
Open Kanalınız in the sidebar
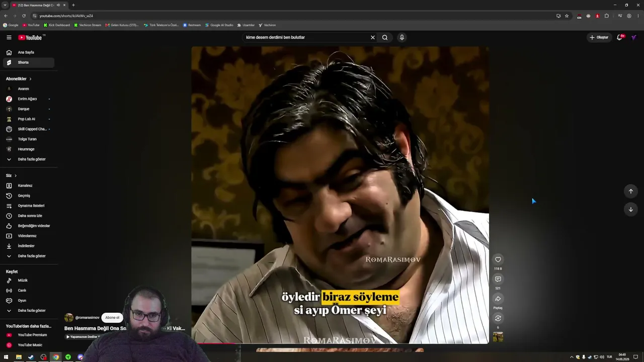[29, 186]
